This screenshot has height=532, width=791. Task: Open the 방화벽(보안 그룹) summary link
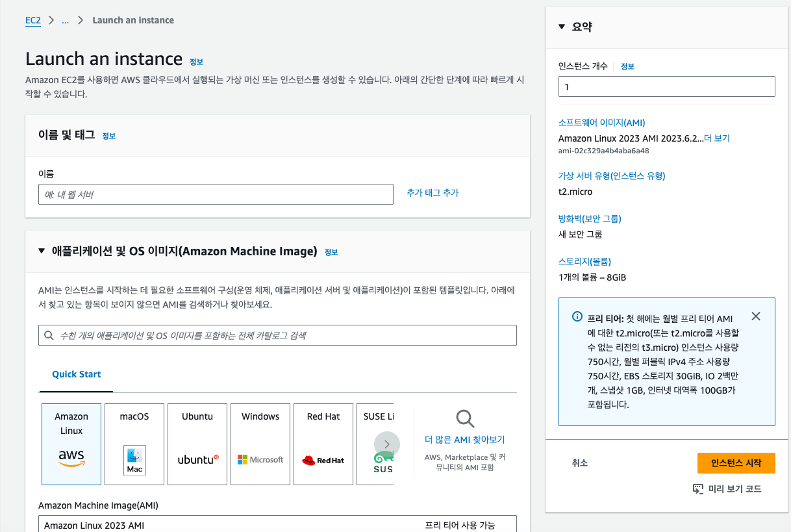(590, 219)
